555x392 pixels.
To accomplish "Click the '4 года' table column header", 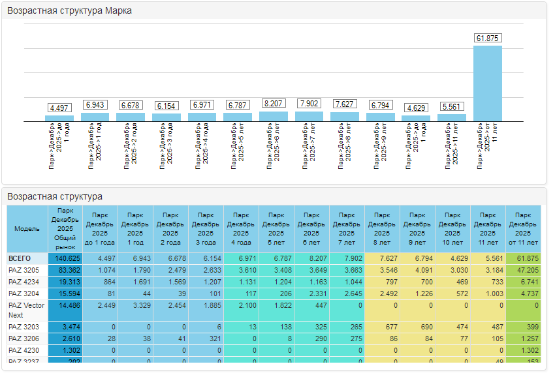I will pyautogui.click(x=241, y=229).
